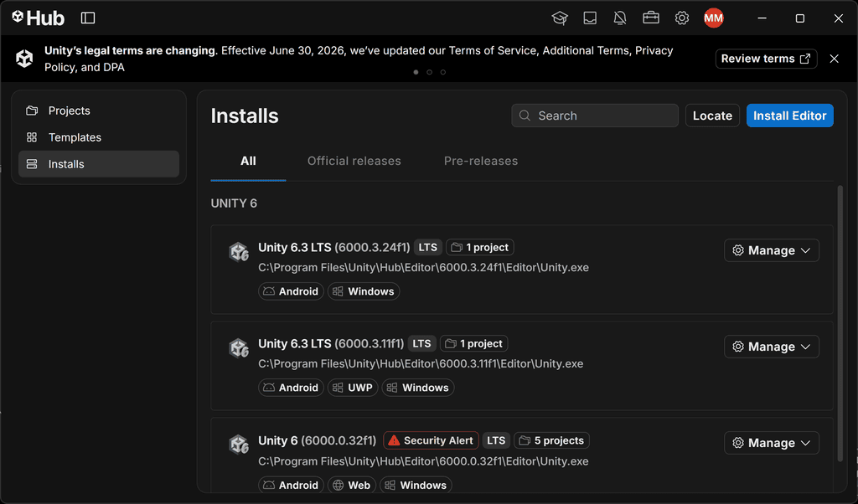Screen dimensions: 858x504
Task: Click the 1 project badge on 6000.3.11f1
Action: coord(474,343)
